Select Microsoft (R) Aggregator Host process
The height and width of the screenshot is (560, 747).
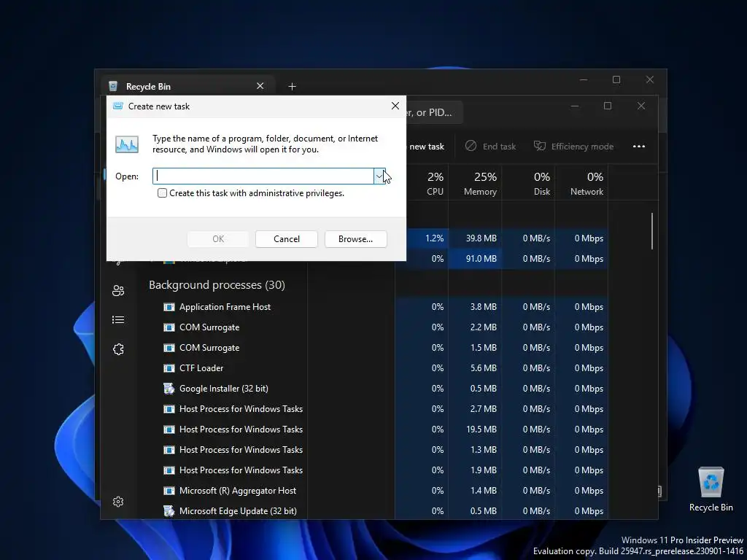(x=238, y=491)
